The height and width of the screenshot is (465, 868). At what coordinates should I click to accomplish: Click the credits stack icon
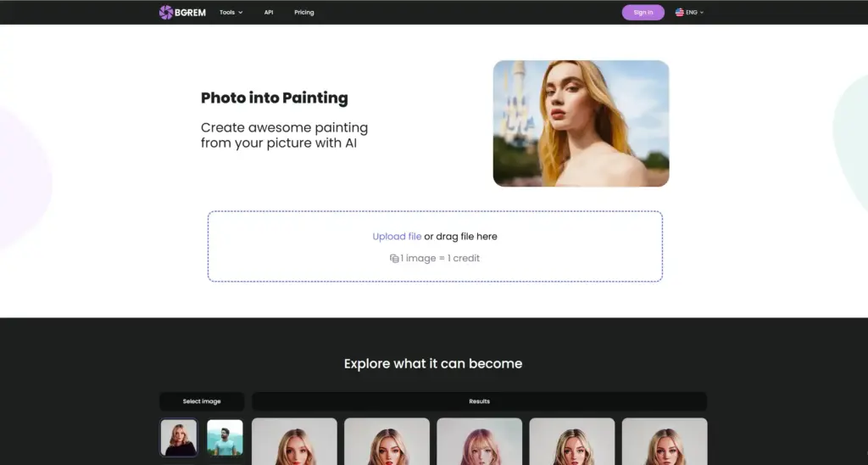pyautogui.click(x=394, y=258)
